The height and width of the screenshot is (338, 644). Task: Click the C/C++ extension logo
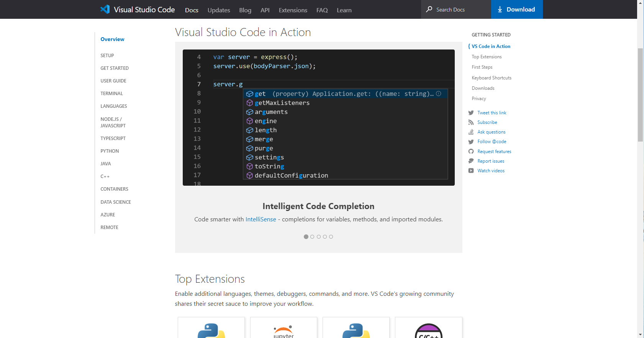[x=429, y=331]
